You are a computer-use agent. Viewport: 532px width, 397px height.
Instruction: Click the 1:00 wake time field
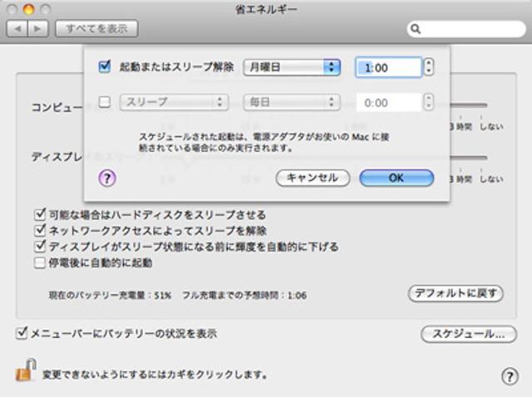[x=388, y=67]
